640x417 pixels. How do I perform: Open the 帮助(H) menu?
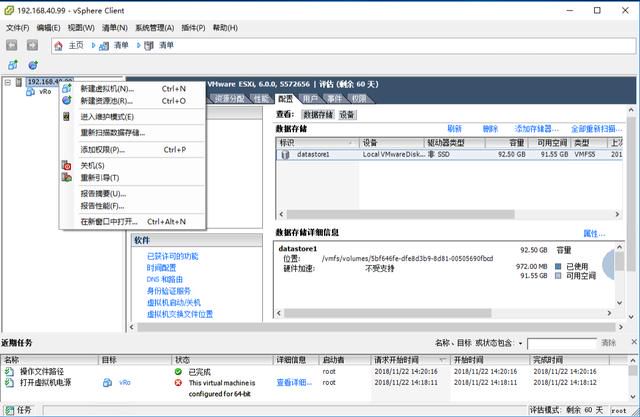pyautogui.click(x=225, y=28)
